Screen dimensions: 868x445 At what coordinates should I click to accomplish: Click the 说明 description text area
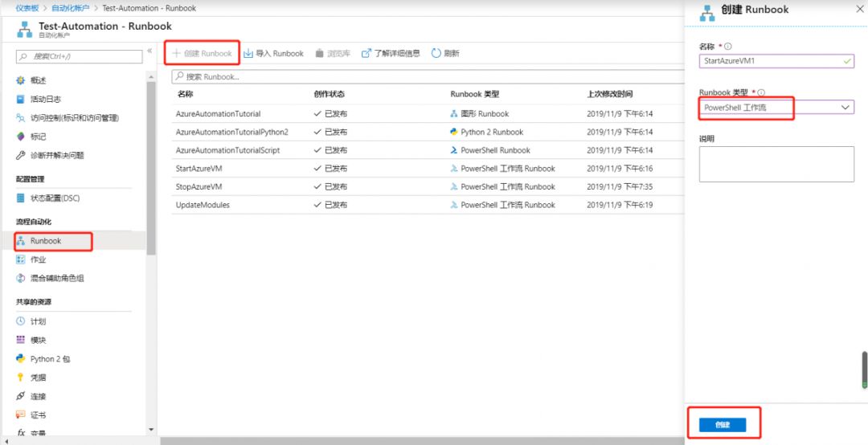[776, 164]
